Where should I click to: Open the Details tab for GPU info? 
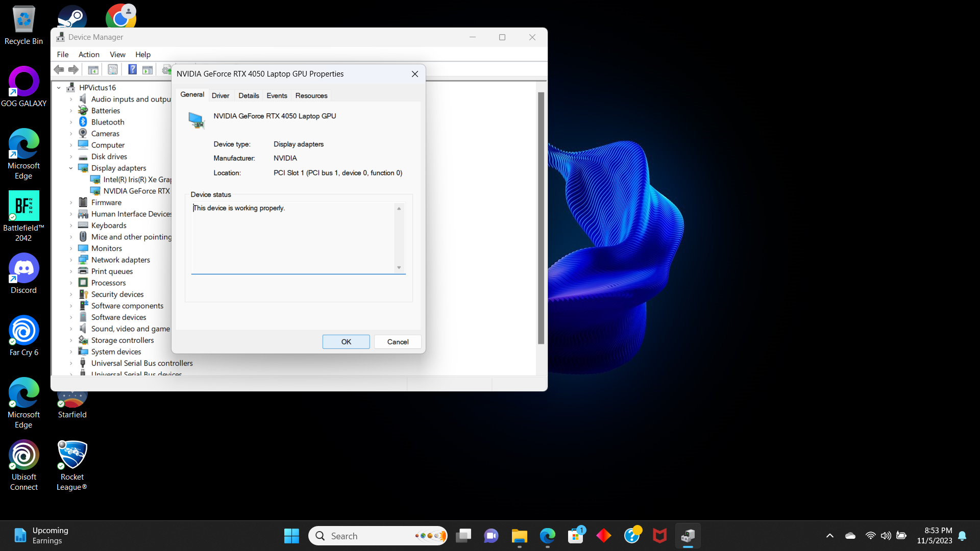(248, 95)
